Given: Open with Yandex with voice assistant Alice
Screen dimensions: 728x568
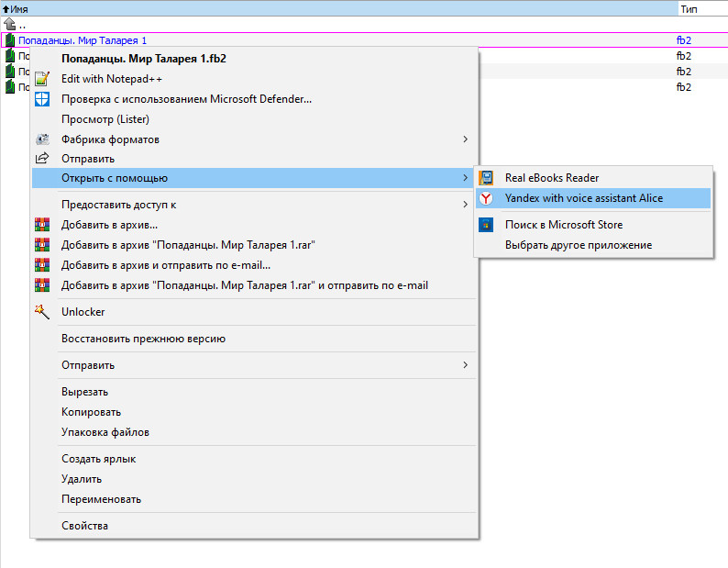Looking at the screenshot, I should 593,198.
